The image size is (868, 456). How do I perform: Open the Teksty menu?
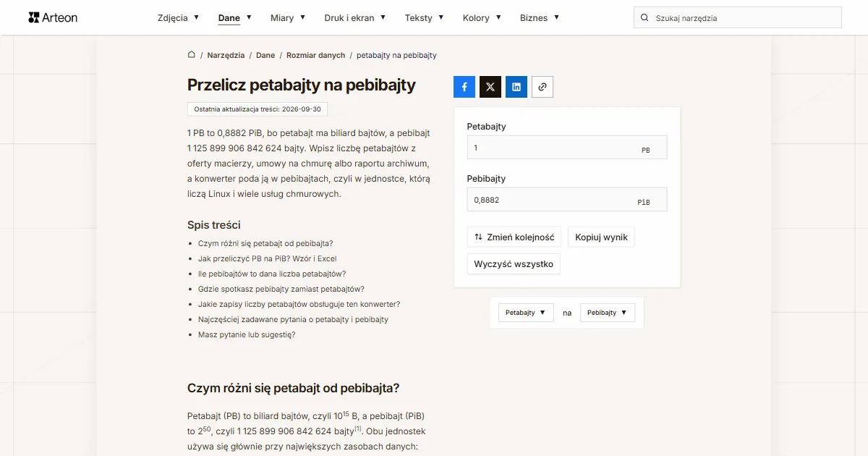point(425,17)
